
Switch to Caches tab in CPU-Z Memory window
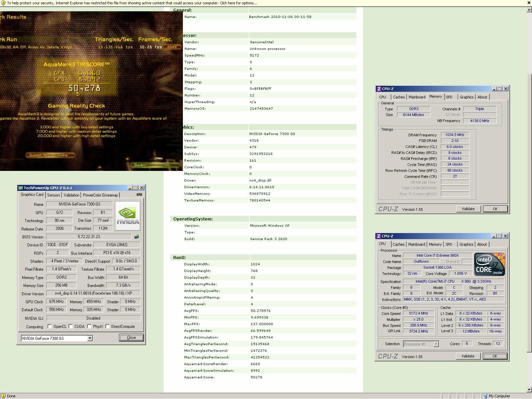tap(399, 97)
